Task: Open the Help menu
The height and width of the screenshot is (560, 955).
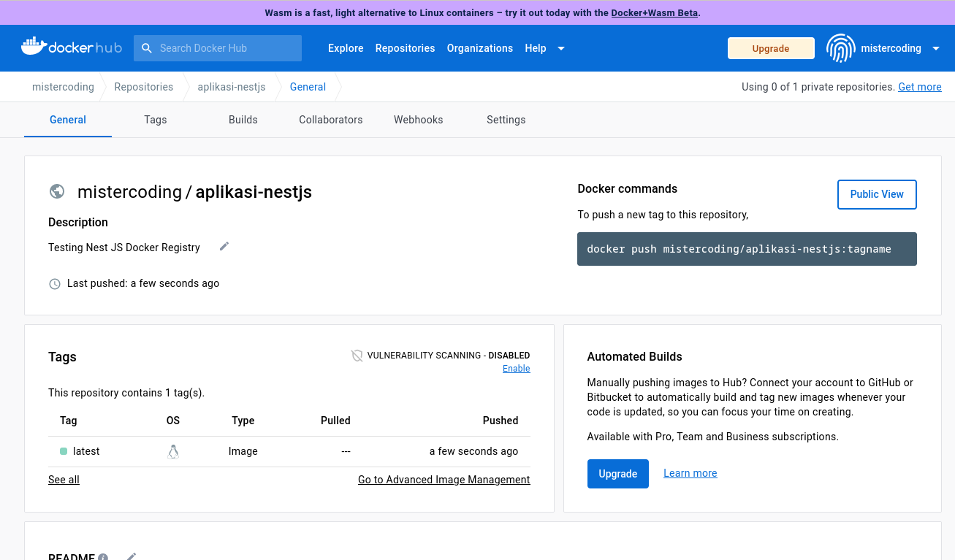Action: pyautogui.click(x=536, y=48)
